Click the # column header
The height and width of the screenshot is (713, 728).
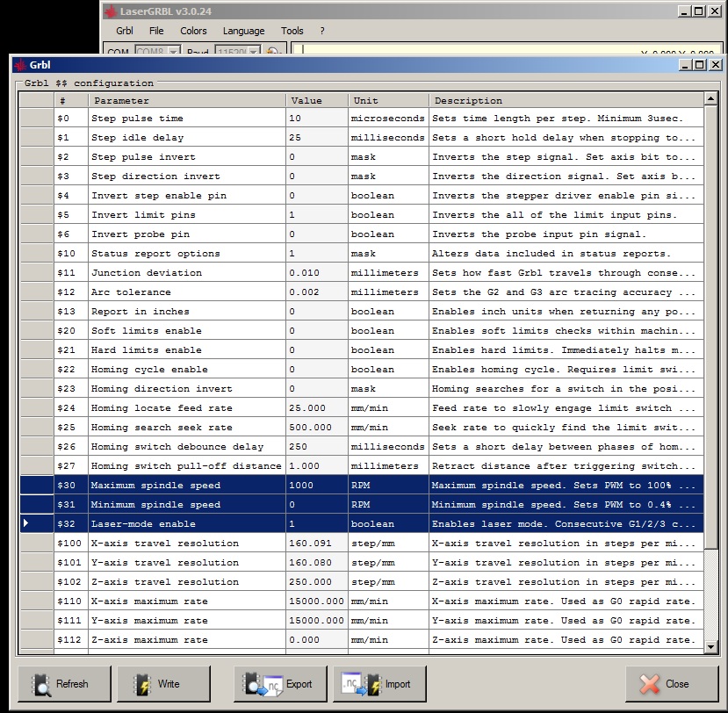click(x=71, y=100)
